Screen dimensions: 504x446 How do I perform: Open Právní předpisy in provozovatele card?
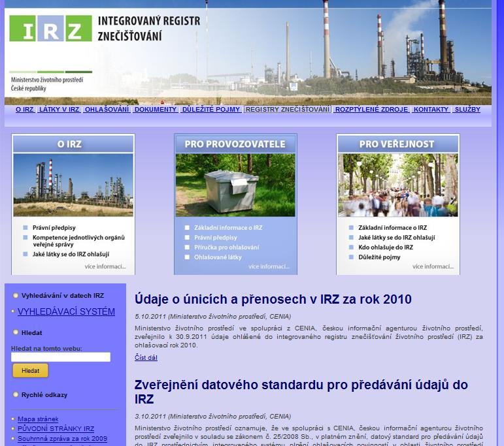point(215,238)
